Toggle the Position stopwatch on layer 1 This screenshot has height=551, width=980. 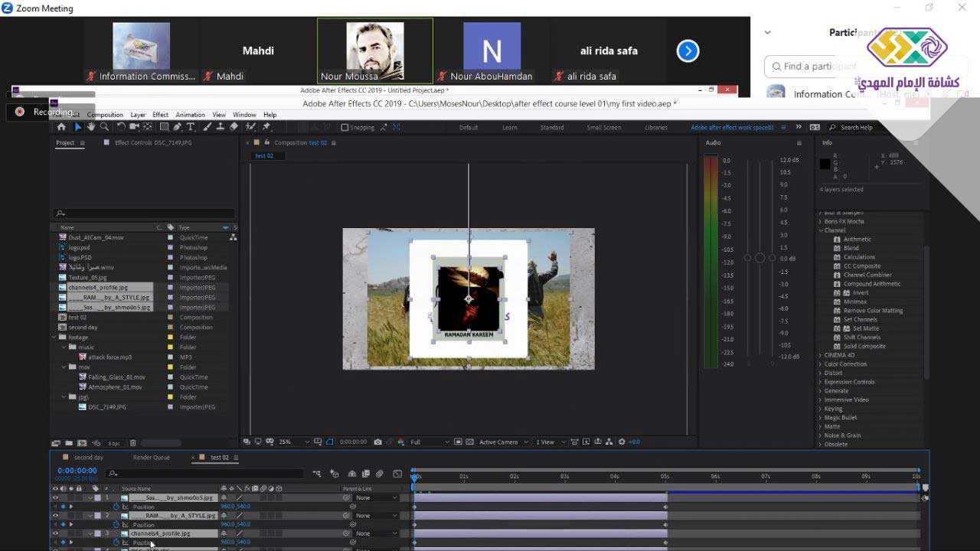(x=116, y=507)
